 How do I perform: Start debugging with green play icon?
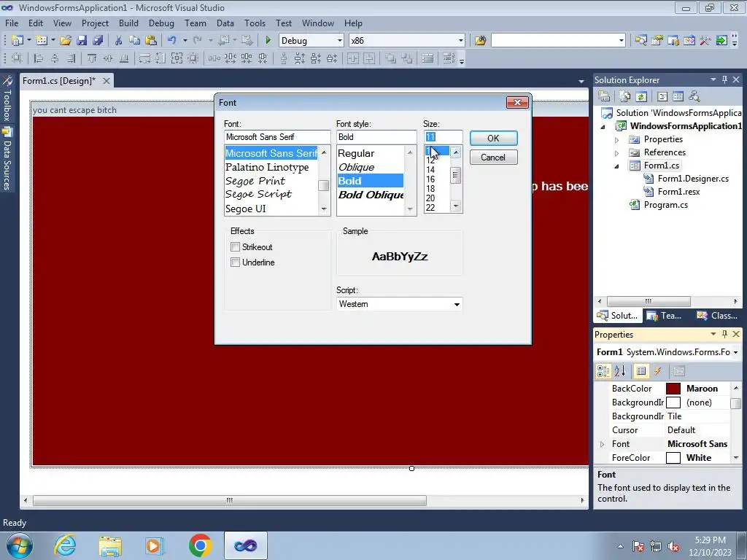(268, 41)
